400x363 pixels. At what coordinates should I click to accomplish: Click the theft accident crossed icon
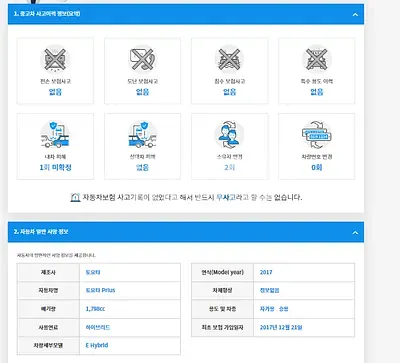click(x=142, y=59)
